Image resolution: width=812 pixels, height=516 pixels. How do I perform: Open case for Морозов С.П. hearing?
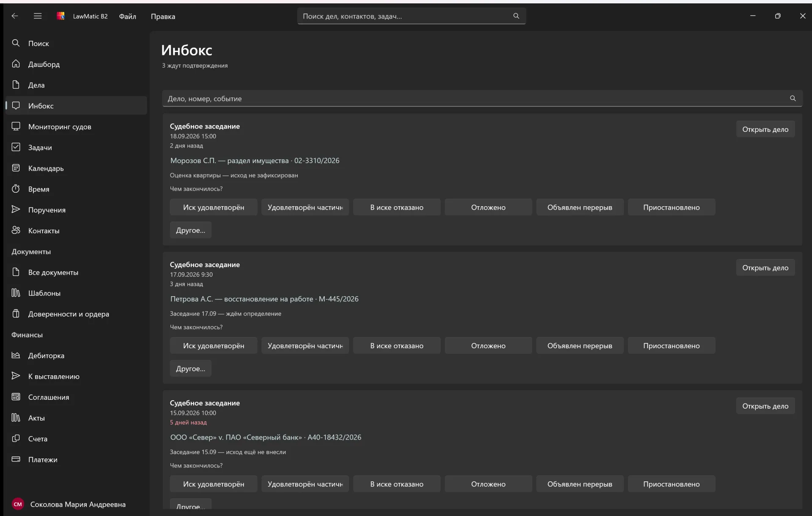coord(765,129)
